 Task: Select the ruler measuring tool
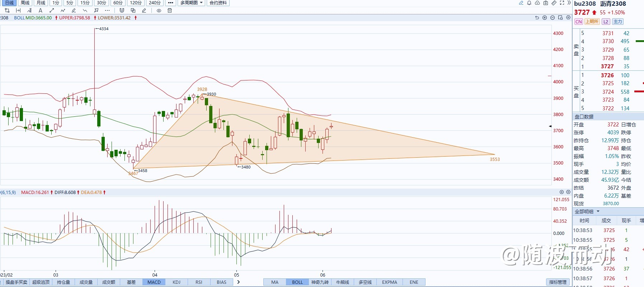pyautogui.click(x=554, y=3)
